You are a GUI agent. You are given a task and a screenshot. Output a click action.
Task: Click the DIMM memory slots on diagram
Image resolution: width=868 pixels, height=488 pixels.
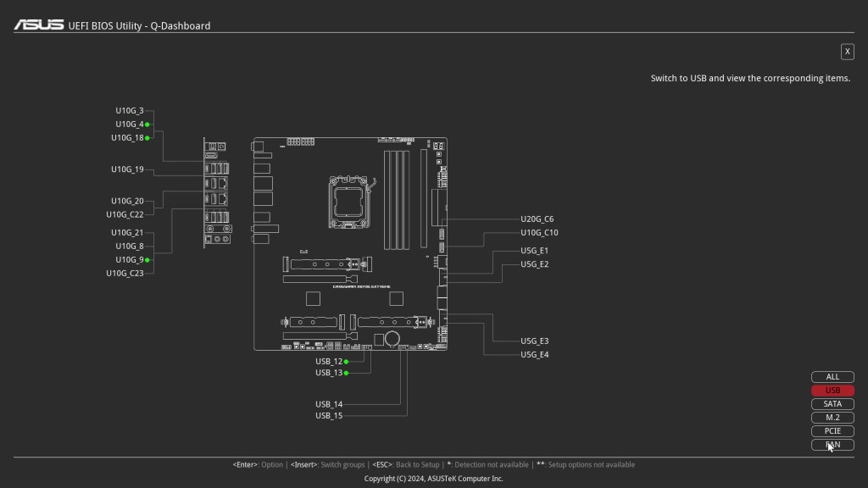(397, 200)
